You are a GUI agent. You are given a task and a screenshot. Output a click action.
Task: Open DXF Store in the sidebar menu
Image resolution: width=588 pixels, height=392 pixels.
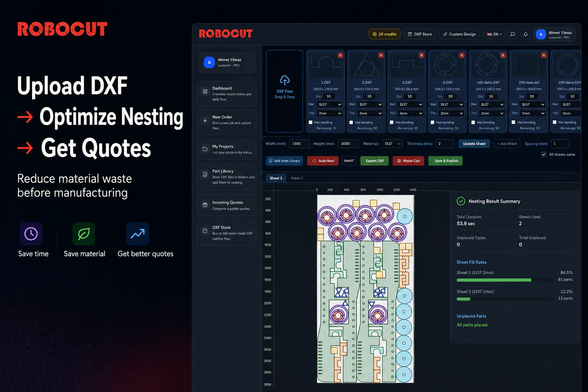click(227, 233)
